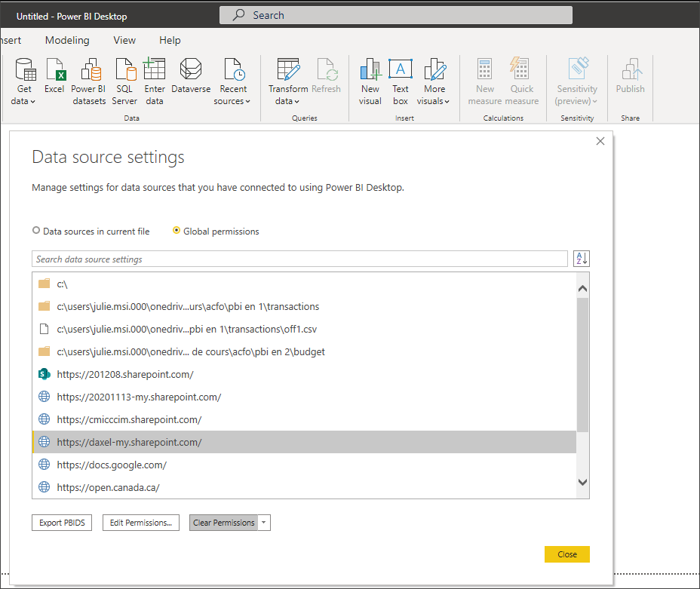
Task: Toggle the sort order icon beside search
Action: (x=581, y=258)
